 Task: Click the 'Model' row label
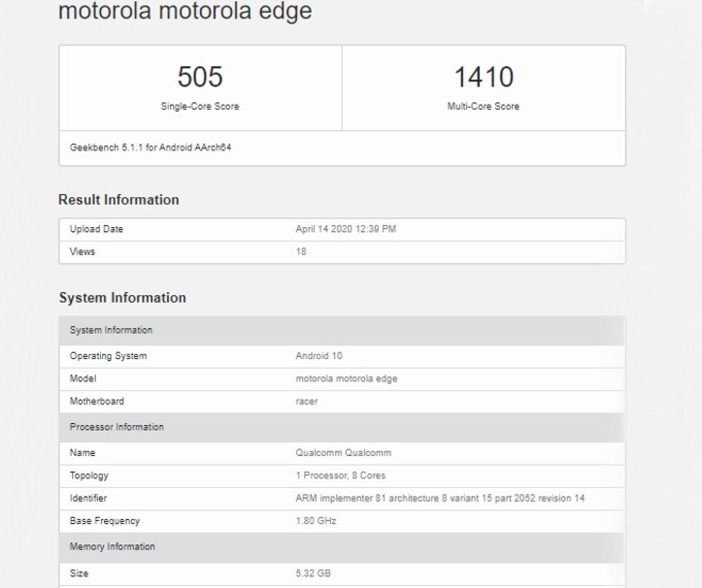coord(83,378)
